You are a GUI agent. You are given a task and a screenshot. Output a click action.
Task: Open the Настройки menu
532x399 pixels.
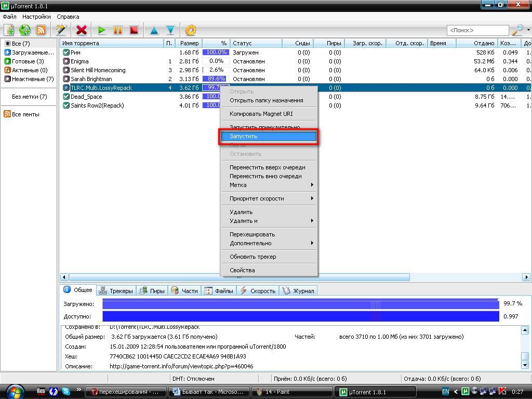(x=36, y=17)
